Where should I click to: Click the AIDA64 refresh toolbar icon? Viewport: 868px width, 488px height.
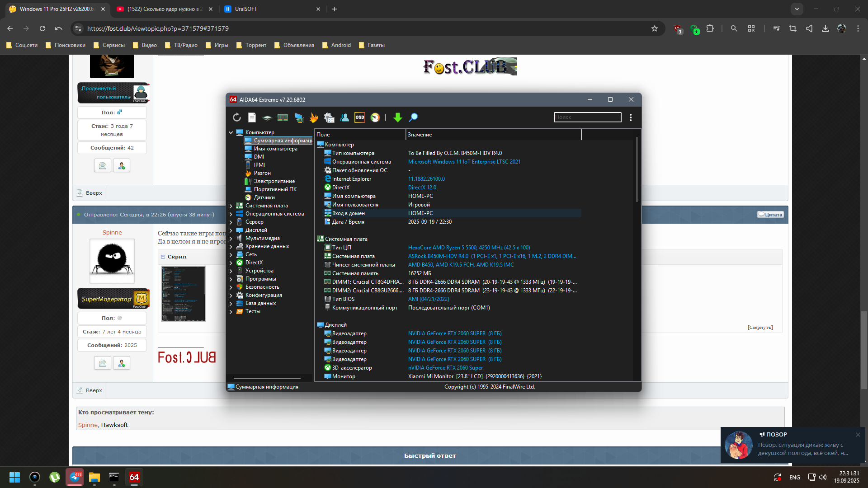click(x=237, y=117)
